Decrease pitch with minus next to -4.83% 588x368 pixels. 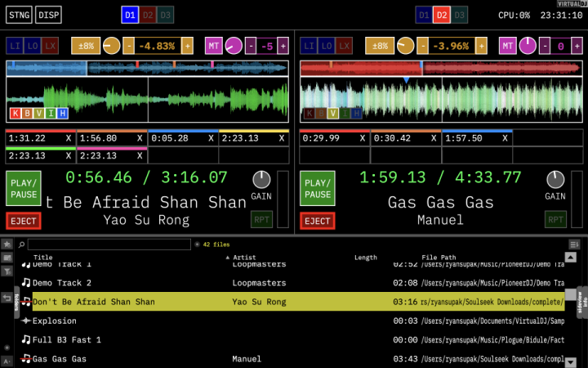(x=129, y=46)
